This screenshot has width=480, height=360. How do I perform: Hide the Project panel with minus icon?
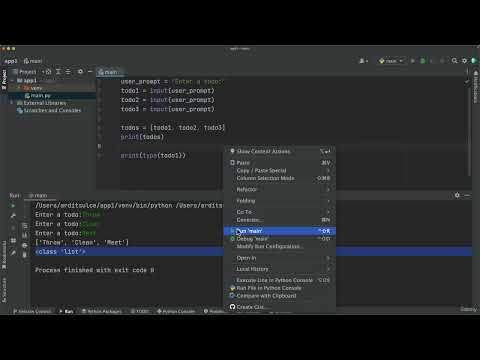[90, 72]
